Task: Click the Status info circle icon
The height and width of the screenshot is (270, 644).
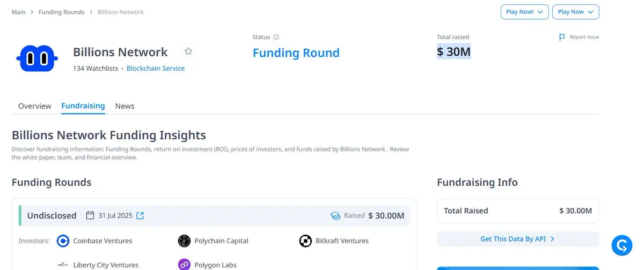Action: (276, 37)
